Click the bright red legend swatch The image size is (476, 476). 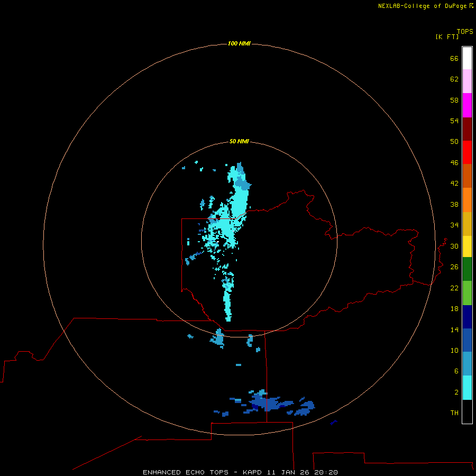click(x=467, y=152)
